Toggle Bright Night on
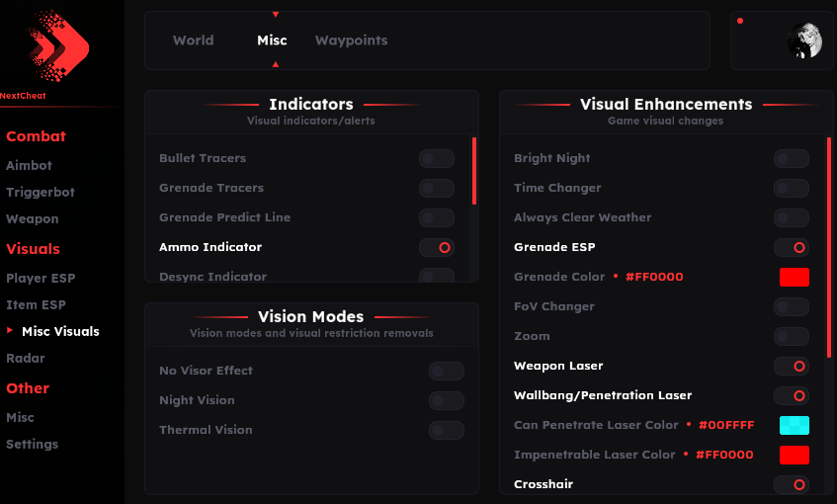 pos(791,158)
